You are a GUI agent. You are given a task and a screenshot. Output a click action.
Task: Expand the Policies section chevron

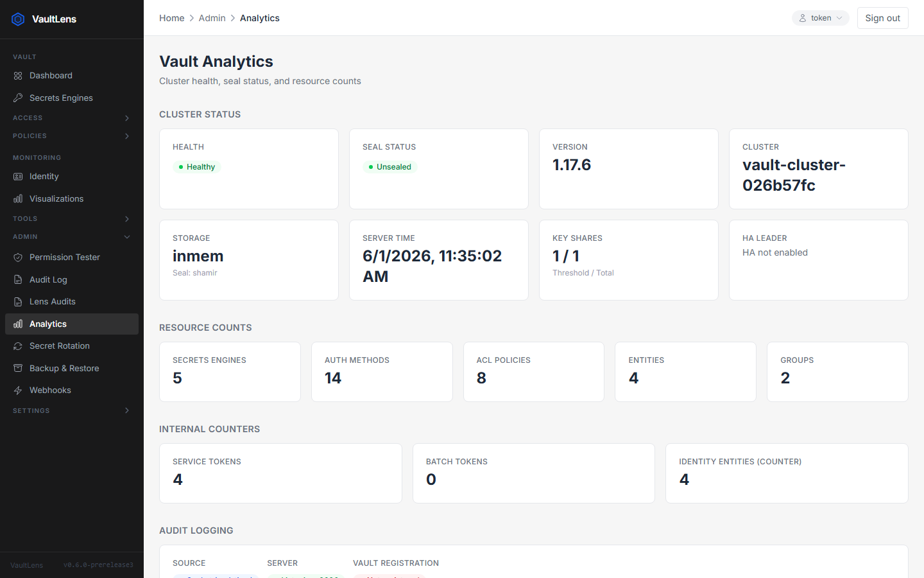(x=127, y=136)
